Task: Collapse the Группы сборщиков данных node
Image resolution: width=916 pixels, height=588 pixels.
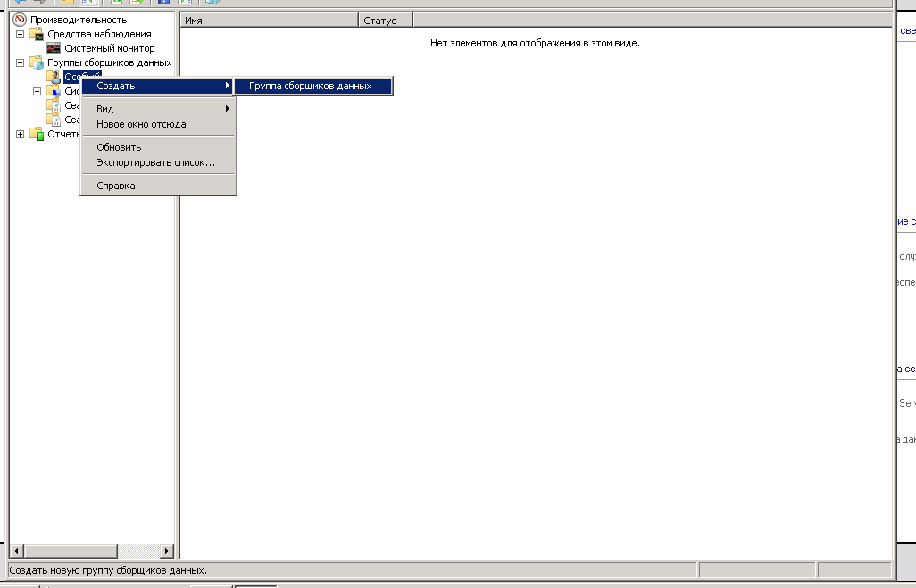Action: point(20,62)
